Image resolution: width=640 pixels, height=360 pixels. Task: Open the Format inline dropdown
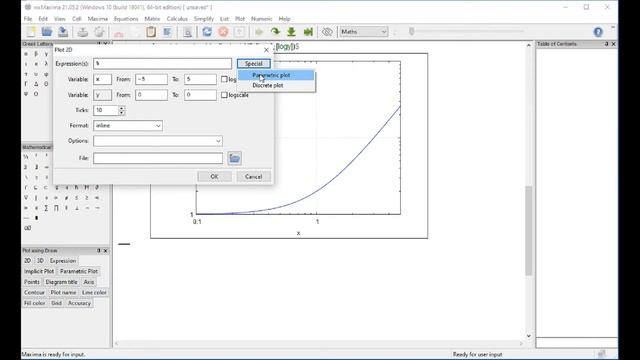tap(128, 126)
